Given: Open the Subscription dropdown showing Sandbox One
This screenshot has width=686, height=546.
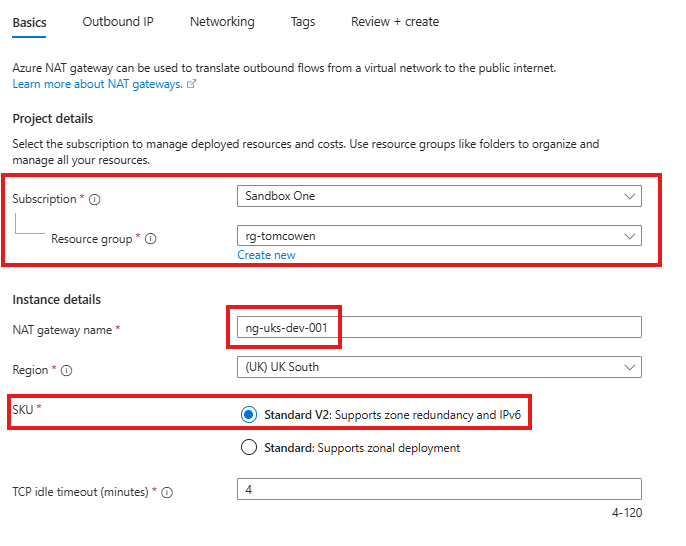Looking at the screenshot, I should (439, 196).
